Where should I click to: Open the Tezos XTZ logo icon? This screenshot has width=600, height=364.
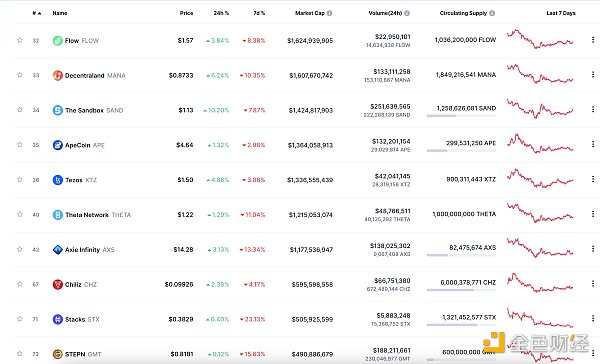tap(57, 180)
